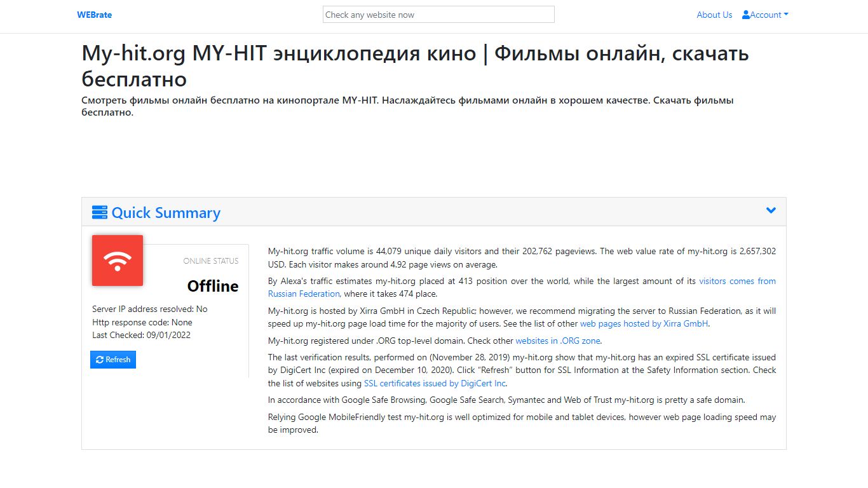
Task: Click the Russian subtitle description under the title
Action: [408, 106]
